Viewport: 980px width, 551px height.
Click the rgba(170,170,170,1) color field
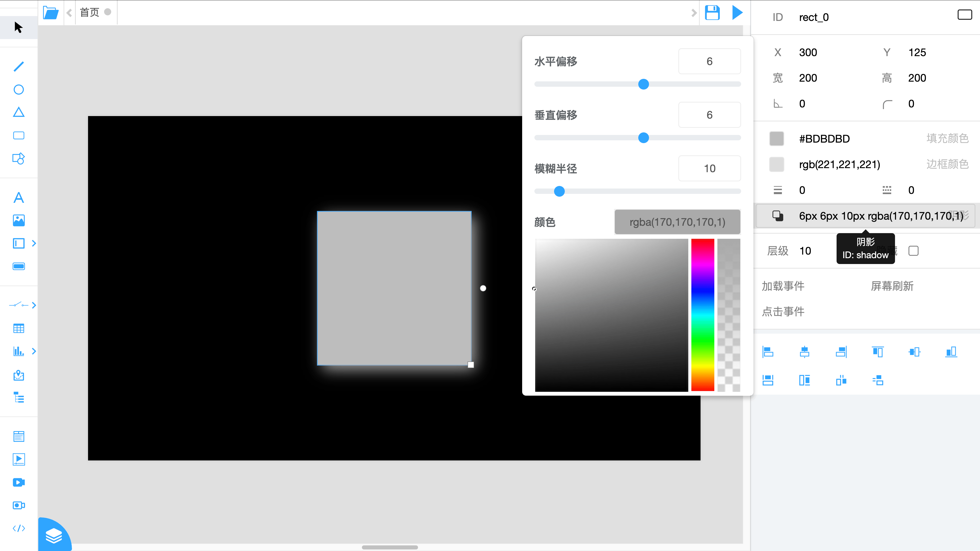point(677,222)
